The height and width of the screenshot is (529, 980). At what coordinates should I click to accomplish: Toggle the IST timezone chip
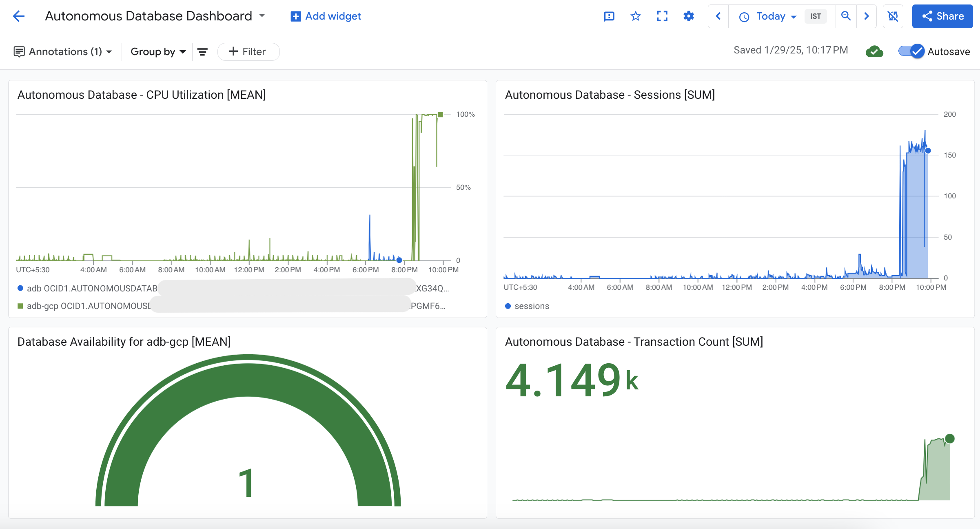coord(815,16)
